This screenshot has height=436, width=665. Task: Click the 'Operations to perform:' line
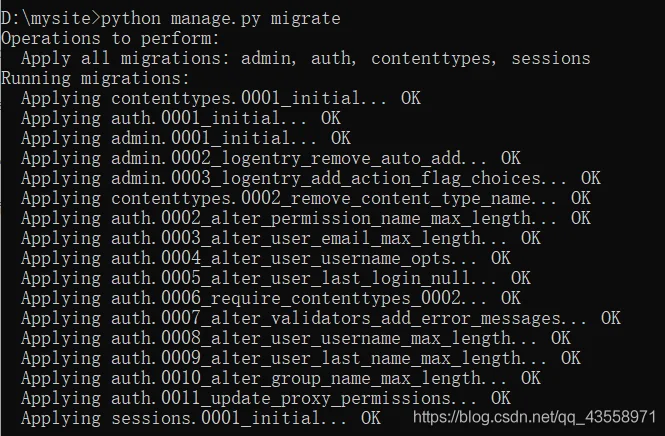(x=110, y=39)
